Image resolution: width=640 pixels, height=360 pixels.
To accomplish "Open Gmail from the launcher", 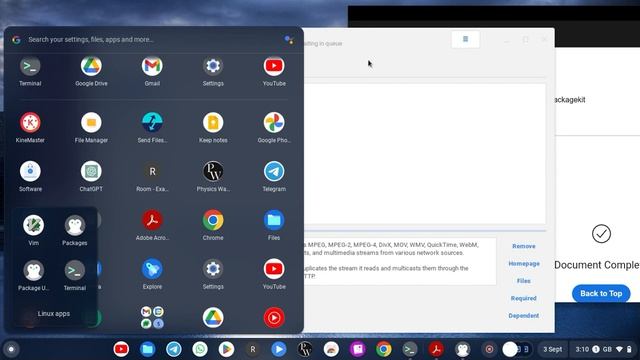I will pos(152,66).
